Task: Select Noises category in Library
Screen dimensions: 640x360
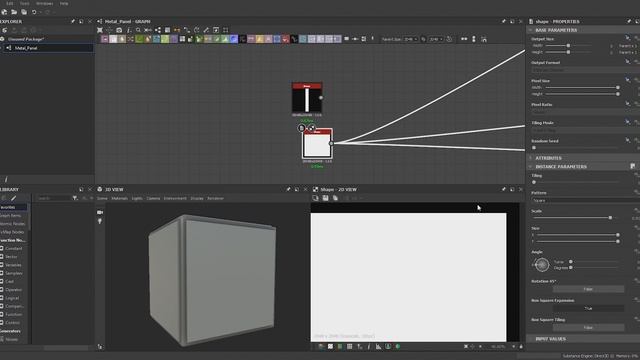Action: point(11,339)
